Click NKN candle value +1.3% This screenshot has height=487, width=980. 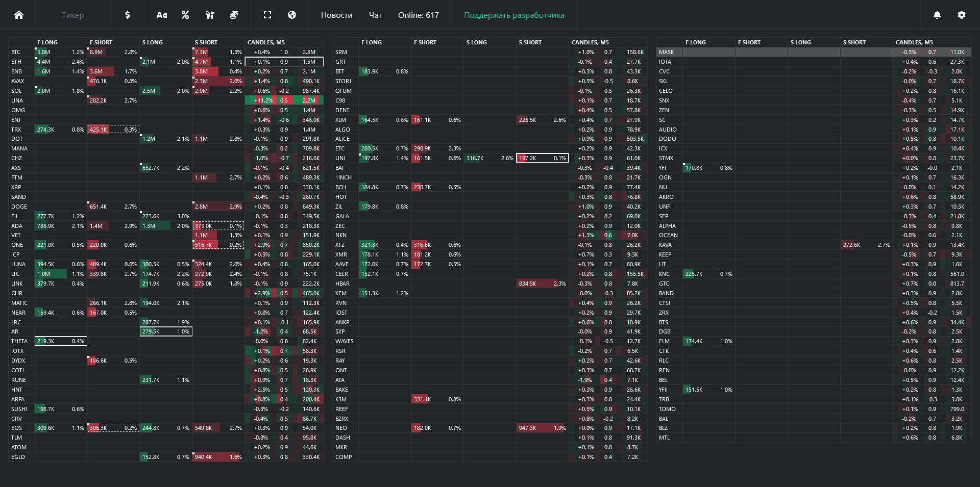click(x=586, y=235)
